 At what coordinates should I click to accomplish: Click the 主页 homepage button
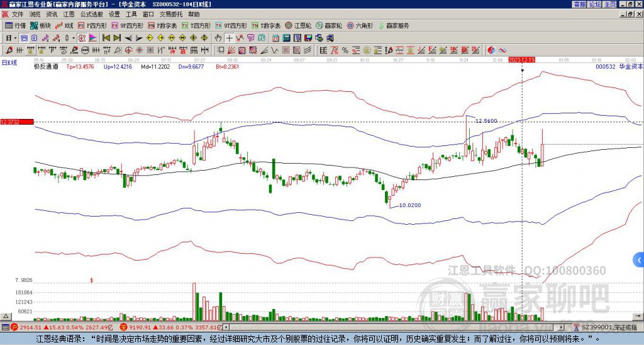tap(609, 4)
